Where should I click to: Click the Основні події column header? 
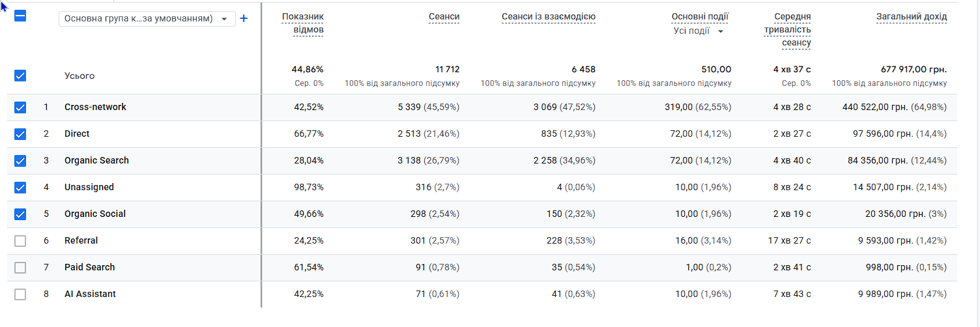pos(700,16)
